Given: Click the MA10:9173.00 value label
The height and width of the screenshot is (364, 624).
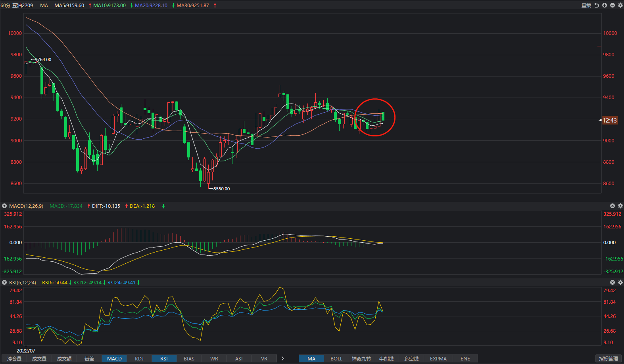Looking at the screenshot, I should pos(109,5).
